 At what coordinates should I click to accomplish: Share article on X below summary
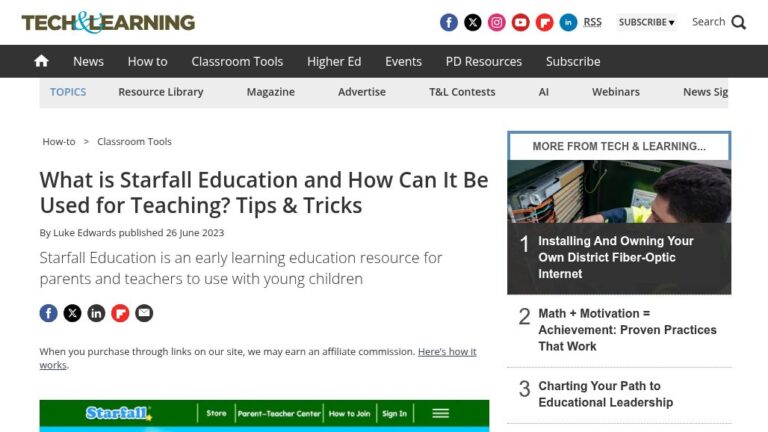pos(72,313)
